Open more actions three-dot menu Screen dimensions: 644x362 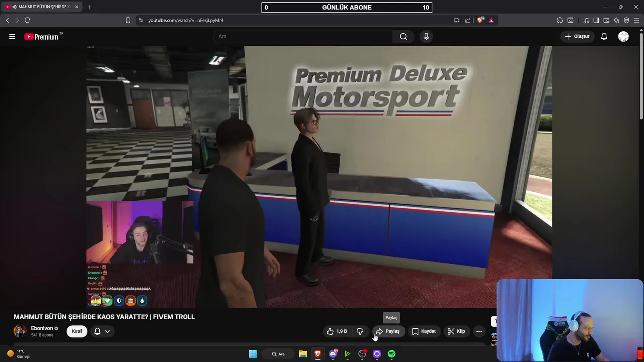click(479, 331)
